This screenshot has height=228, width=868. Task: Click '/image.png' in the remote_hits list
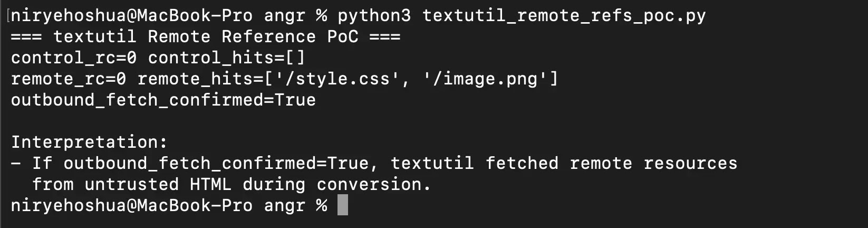pos(485,79)
